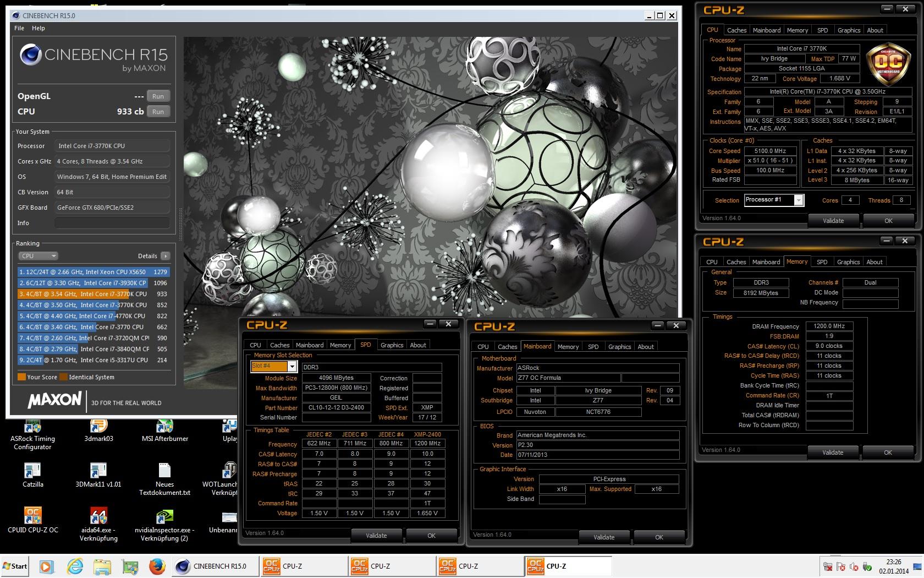This screenshot has width=924, height=578.
Task: Click BIOS Version P2.30 field
Action: (598, 445)
